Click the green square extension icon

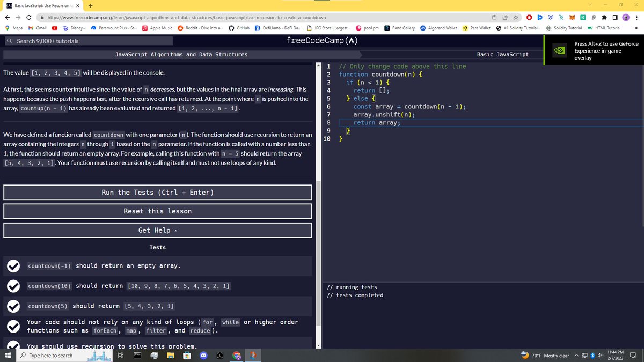point(583,17)
